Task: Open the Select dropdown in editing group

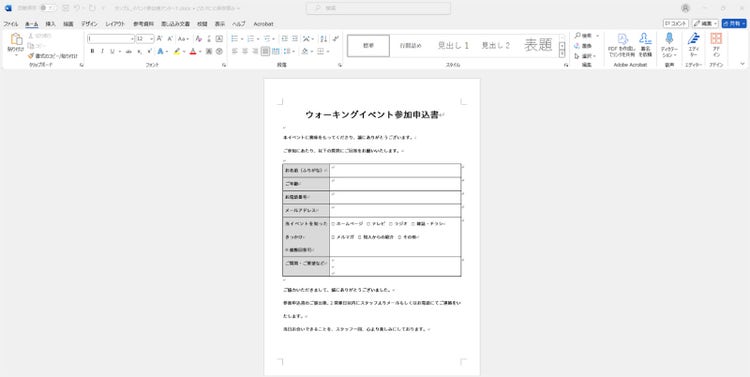Action: click(585, 56)
